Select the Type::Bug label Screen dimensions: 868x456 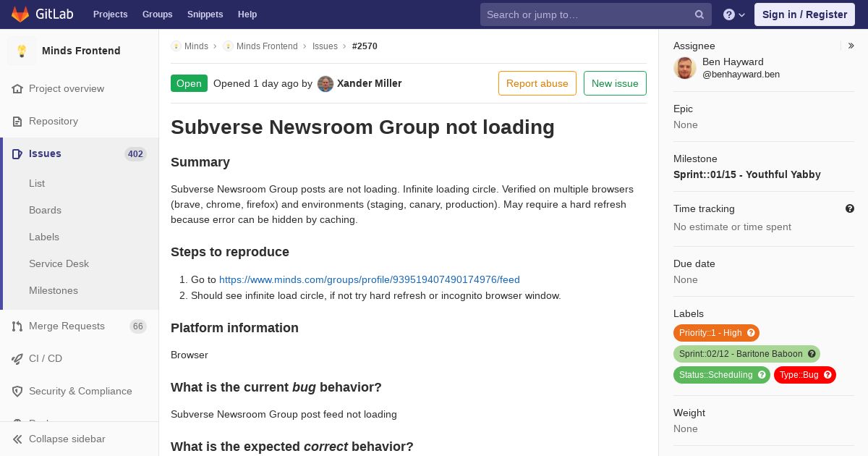click(x=799, y=375)
